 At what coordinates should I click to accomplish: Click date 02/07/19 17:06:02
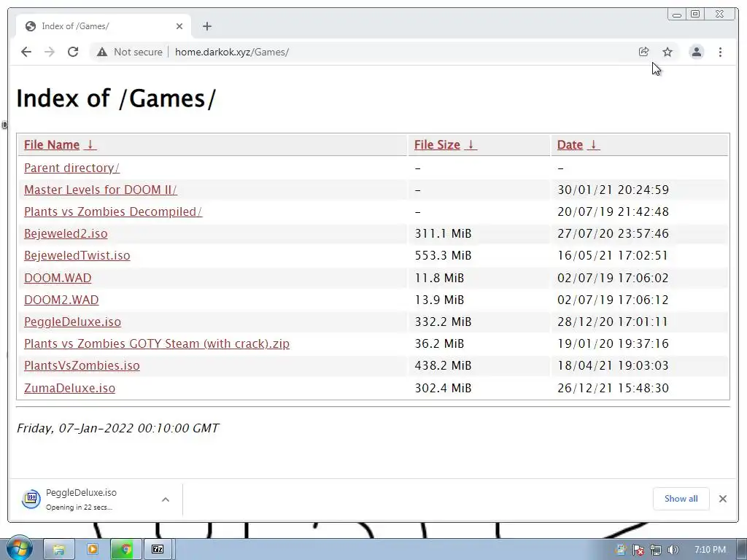pyautogui.click(x=613, y=278)
